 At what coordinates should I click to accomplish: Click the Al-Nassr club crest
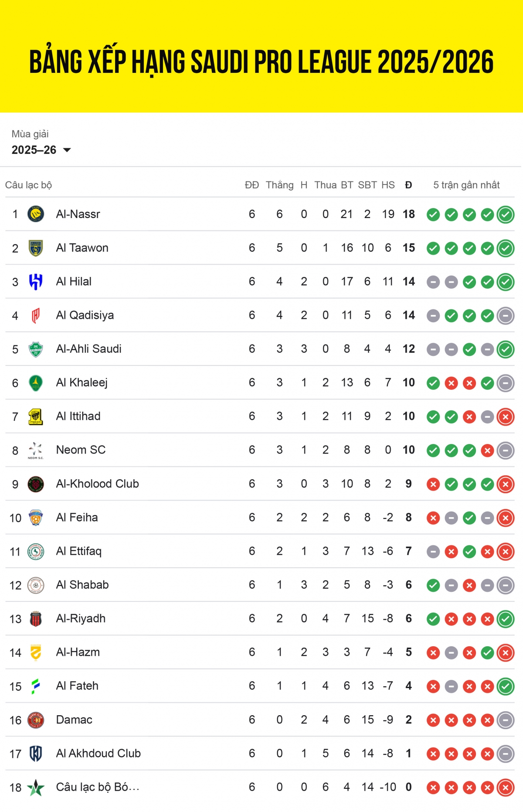pyautogui.click(x=36, y=214)
